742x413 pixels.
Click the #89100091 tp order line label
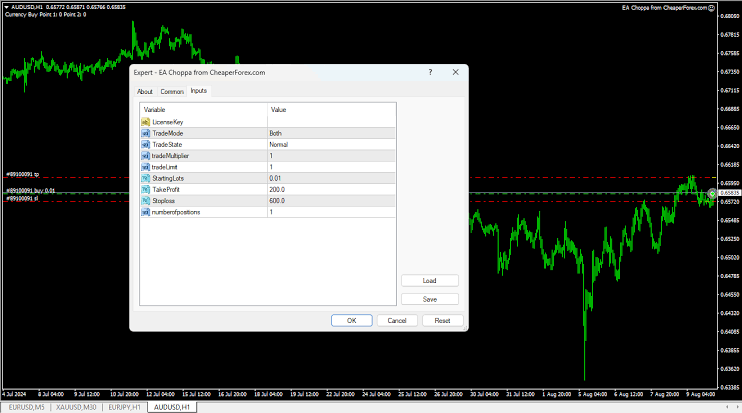click(x=22, y=175)
